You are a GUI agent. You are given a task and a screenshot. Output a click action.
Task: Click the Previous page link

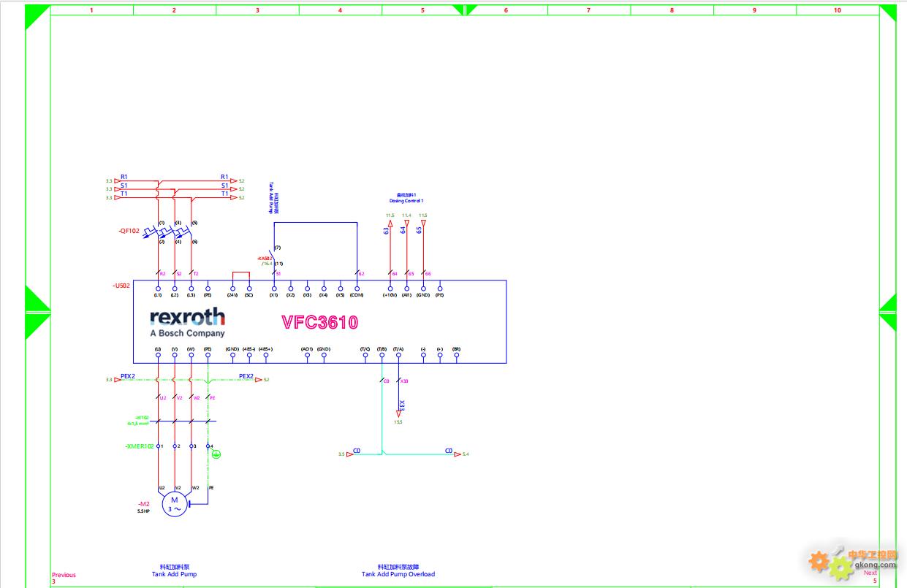[64, 575]
